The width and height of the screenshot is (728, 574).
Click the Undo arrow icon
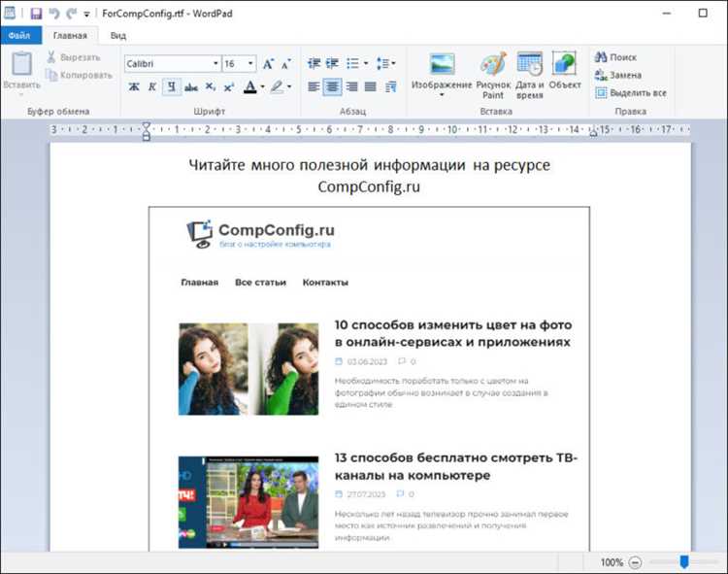pos(54,14)
